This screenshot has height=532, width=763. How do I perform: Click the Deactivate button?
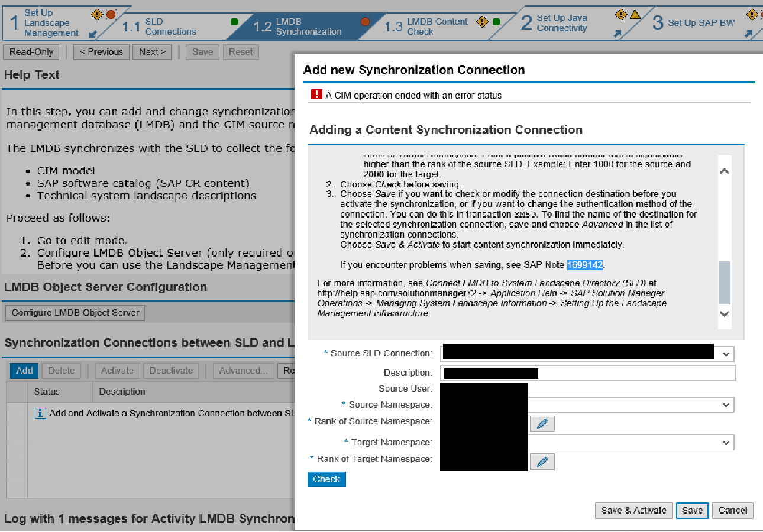[171, 371]
